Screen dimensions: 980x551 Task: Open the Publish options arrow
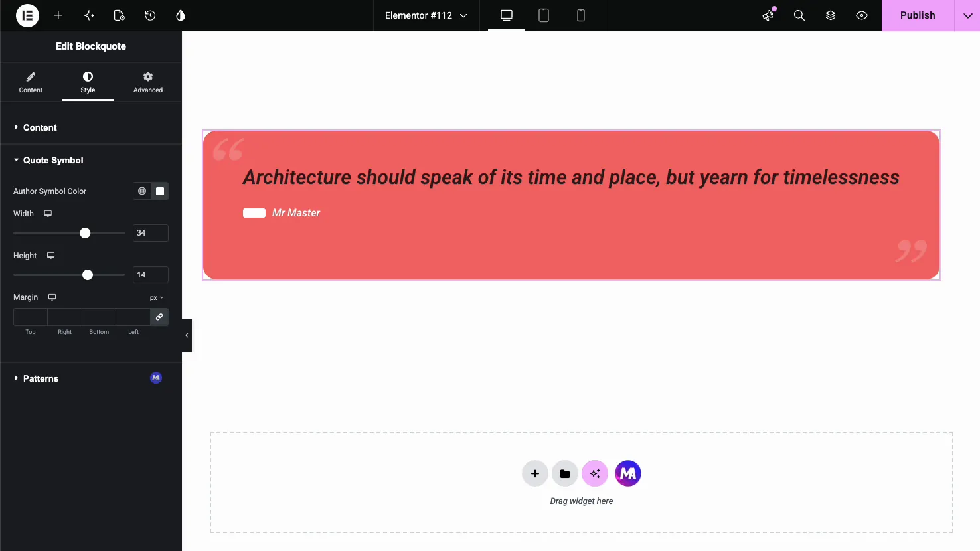click(x=967, y=15)
